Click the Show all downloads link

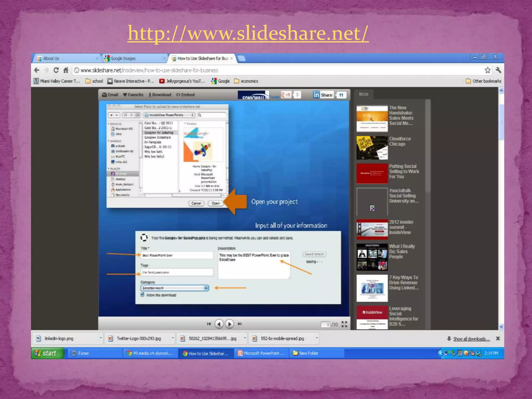(x=471, y=339)
